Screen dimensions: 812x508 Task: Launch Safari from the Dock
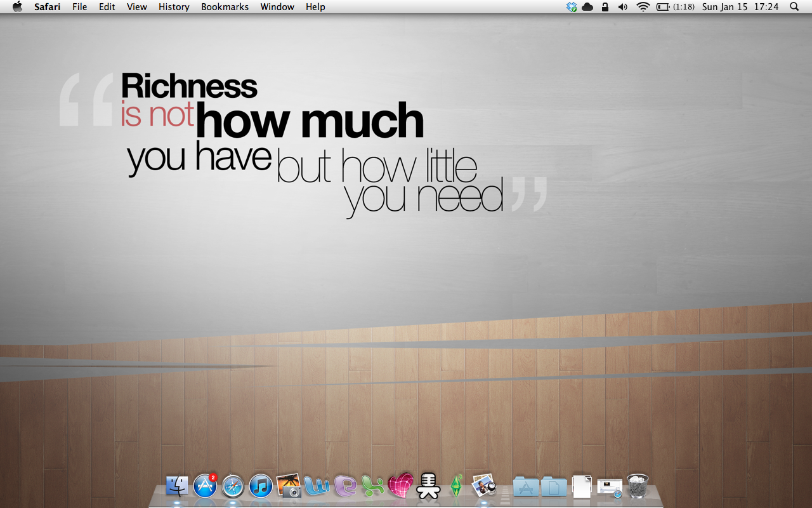coord(233,487)
